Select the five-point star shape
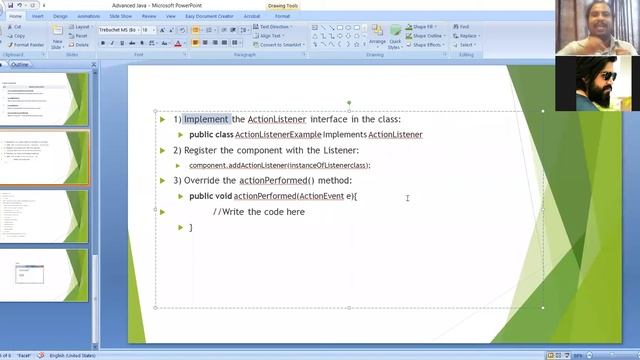Screen dimensions: 640x360 pyautogui.click(x=357, y=44)
